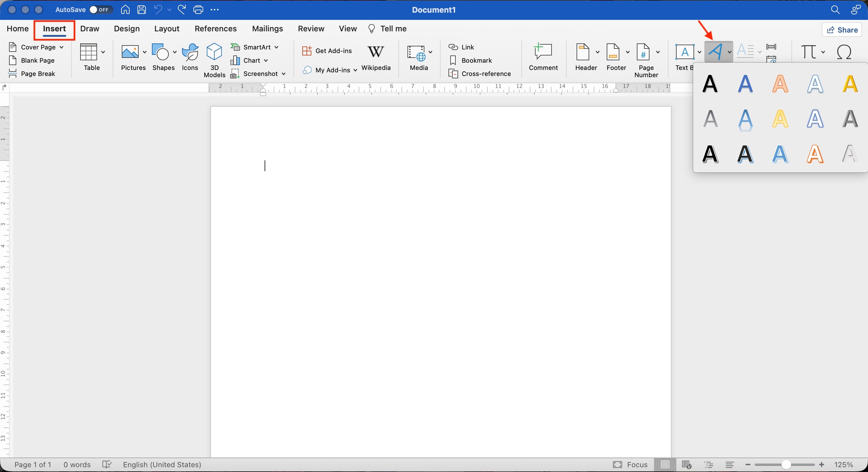
Task: Insert 3D Models
Action: 214,60
